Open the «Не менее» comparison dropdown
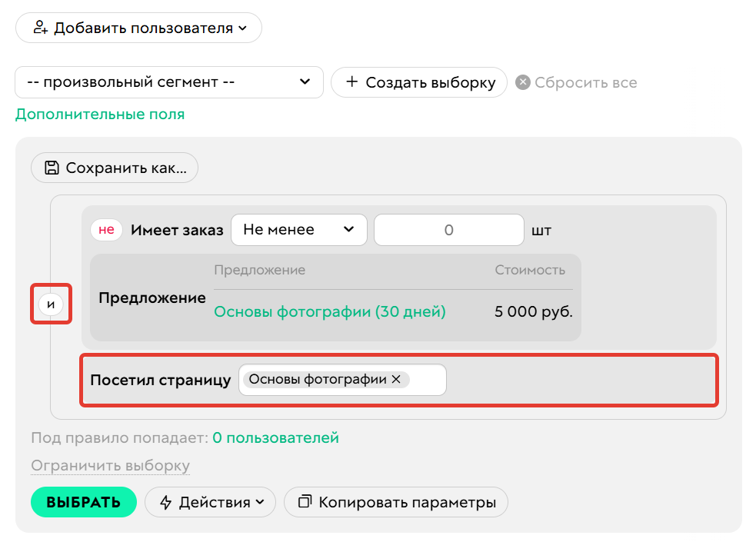 pyautogui.click(x=298, y=229)
